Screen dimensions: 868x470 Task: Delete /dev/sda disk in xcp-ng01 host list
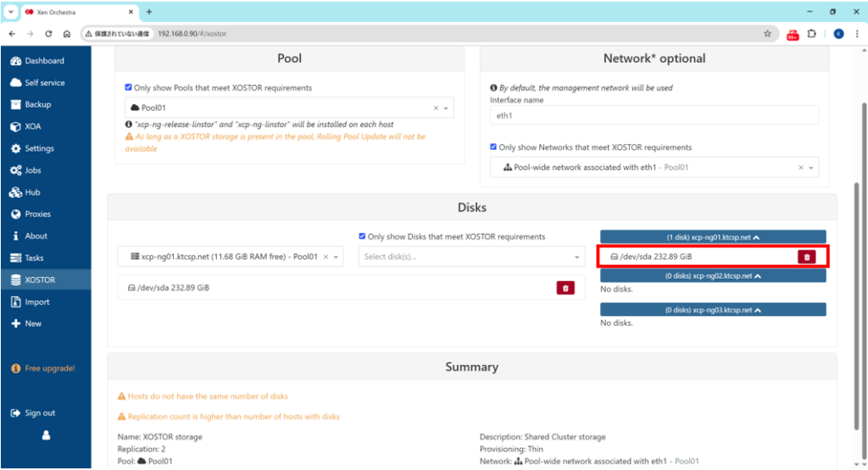point(806,257)
